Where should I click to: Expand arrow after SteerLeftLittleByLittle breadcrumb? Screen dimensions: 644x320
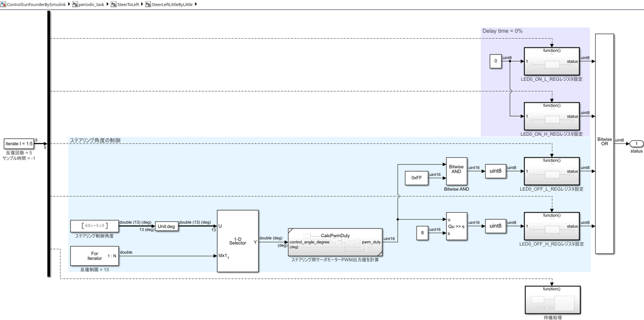(196, 4)
